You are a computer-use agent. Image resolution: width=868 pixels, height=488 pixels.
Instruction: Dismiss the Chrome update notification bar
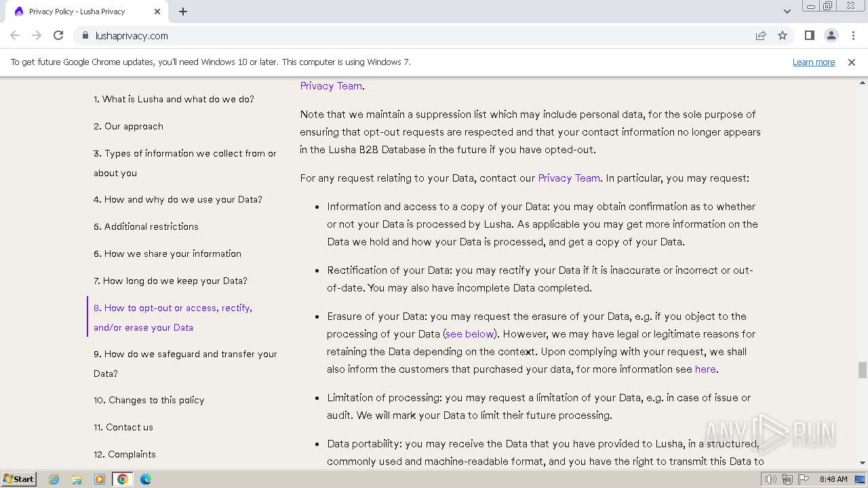click(852, 62)
